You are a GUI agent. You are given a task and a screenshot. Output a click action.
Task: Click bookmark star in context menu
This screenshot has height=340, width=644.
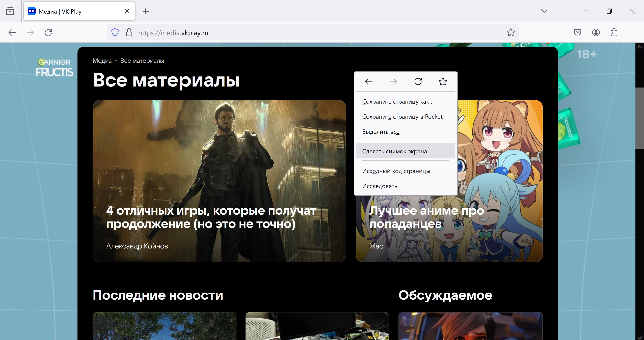pos(443,81)
